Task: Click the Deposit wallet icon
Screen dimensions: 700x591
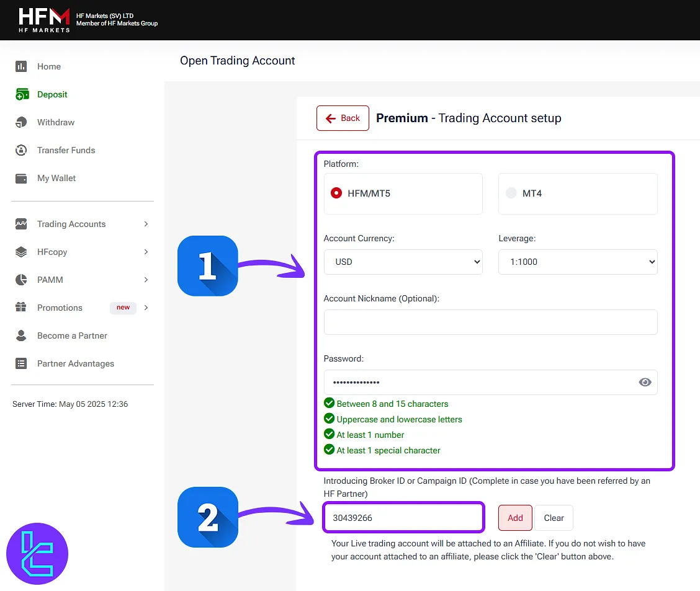Action: (x=22, y=94)
